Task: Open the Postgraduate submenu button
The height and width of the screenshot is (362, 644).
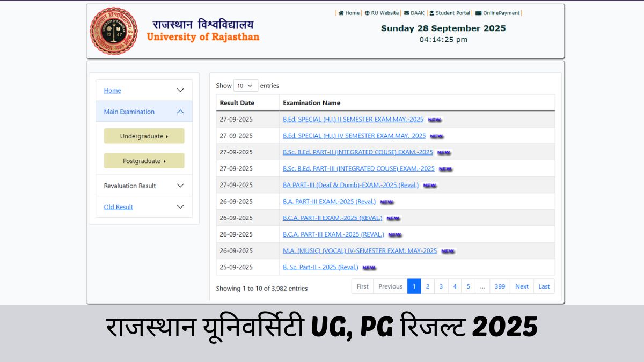Action: (144, 161)
